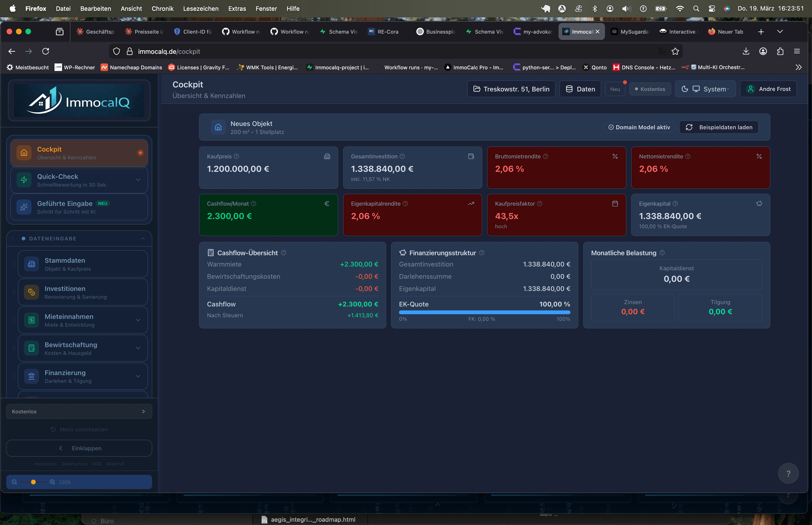Reload the current page

(x=46, y=51)
